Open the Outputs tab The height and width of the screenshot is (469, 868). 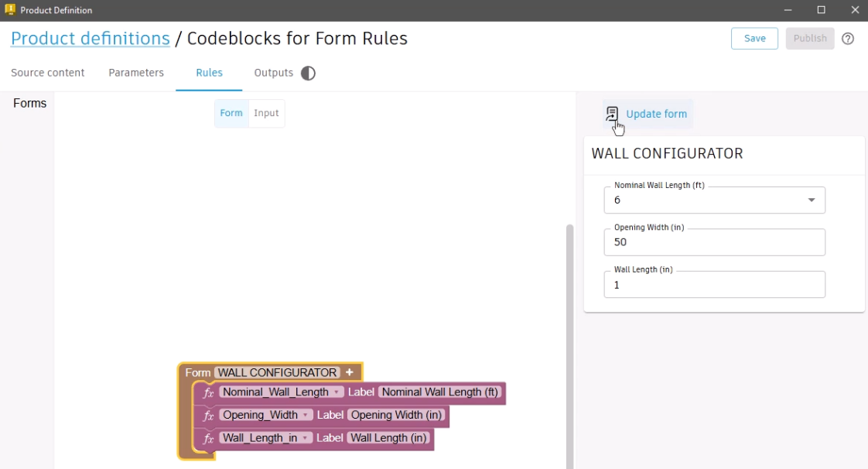tap(273, 73)
